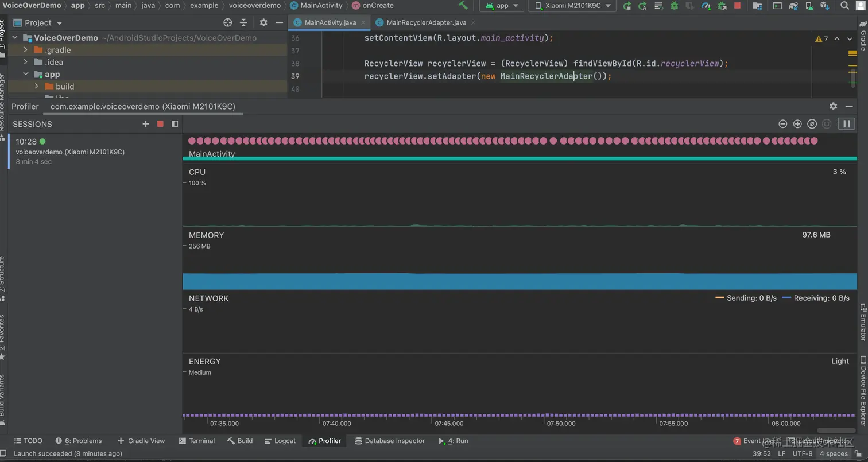This screenshot has height=462, width=868.
Task: Start a new profiling session with plus
Action: (145, 124)
